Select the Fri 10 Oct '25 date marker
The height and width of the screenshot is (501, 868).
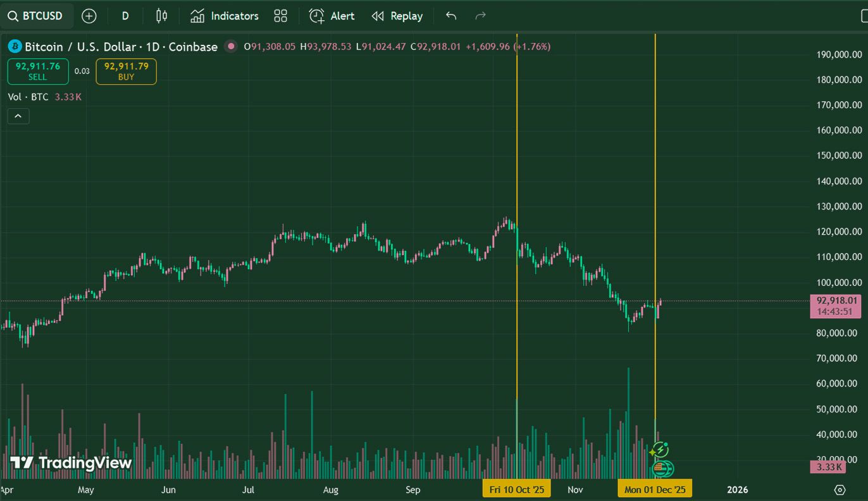click(x=516, y=488)
